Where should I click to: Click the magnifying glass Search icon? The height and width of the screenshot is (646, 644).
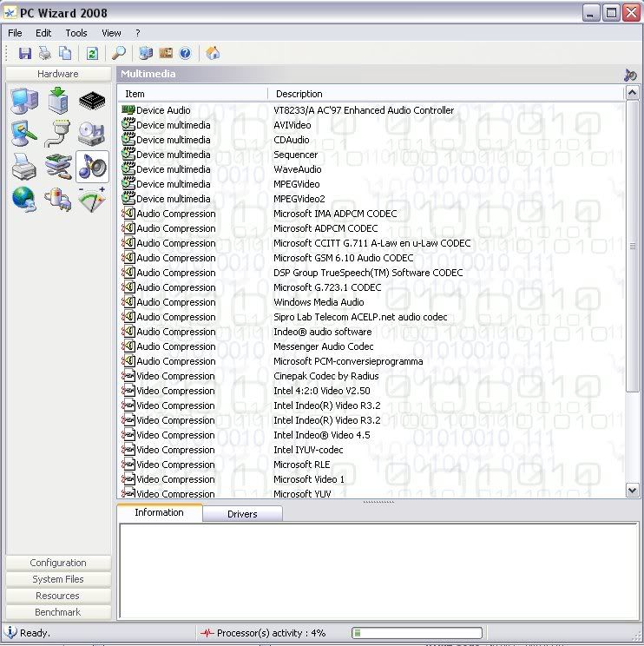pos(119,53)
